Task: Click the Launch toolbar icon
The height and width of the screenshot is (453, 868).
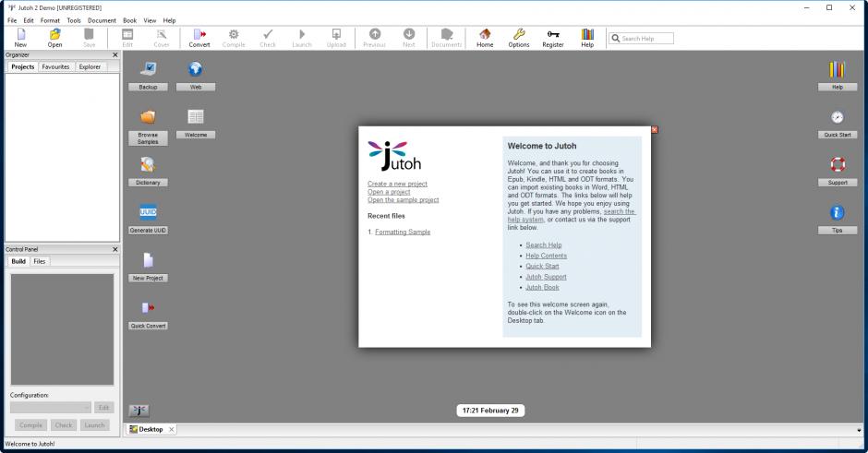Action: coord(302,38)
